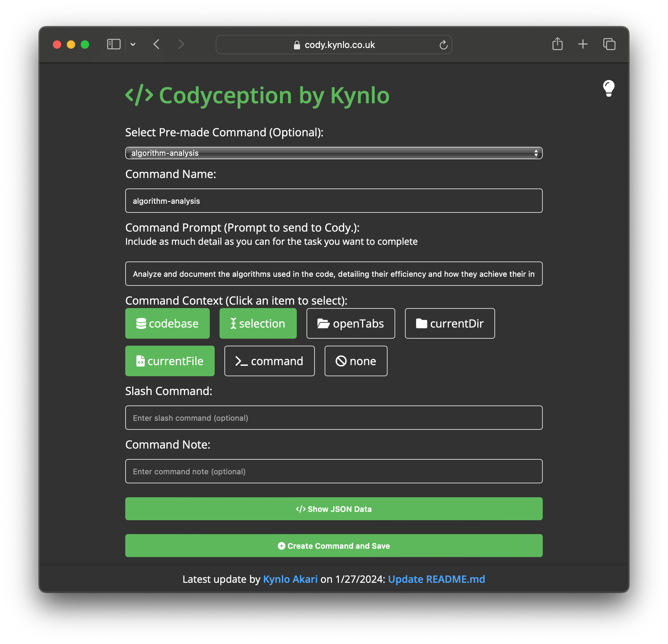Image resolution: width=668 pixels, height=644 pixels.
Task: Show the tab overview icon
Action: [x=609, y=44]
